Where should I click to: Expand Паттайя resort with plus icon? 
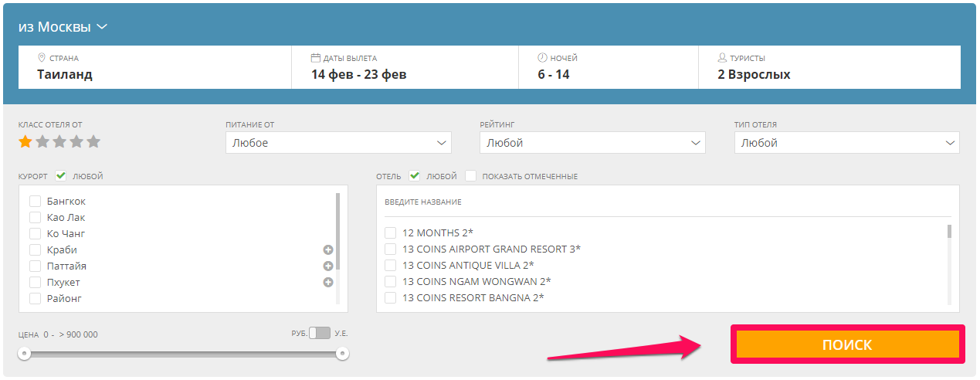(x=327, y=266)
